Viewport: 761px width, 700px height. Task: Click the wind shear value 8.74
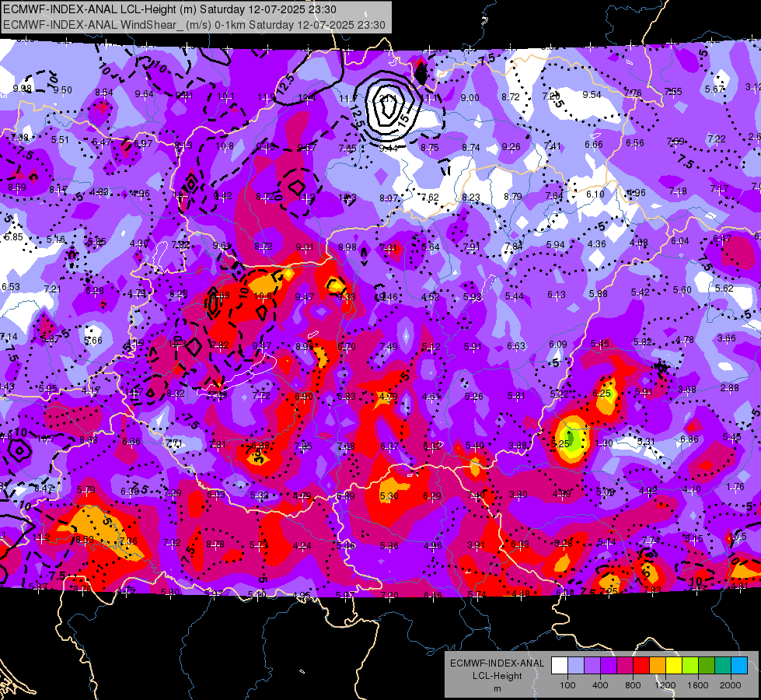[x=471, y=147]
